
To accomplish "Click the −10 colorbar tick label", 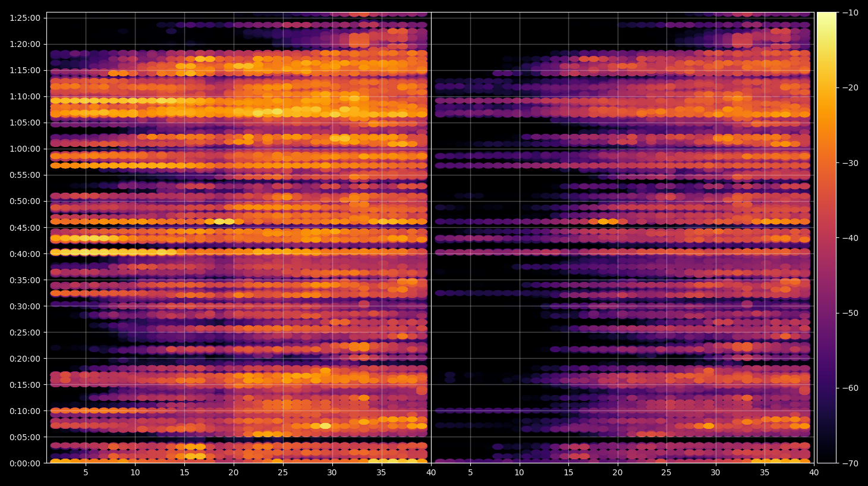I will click(x=850, y=12).
